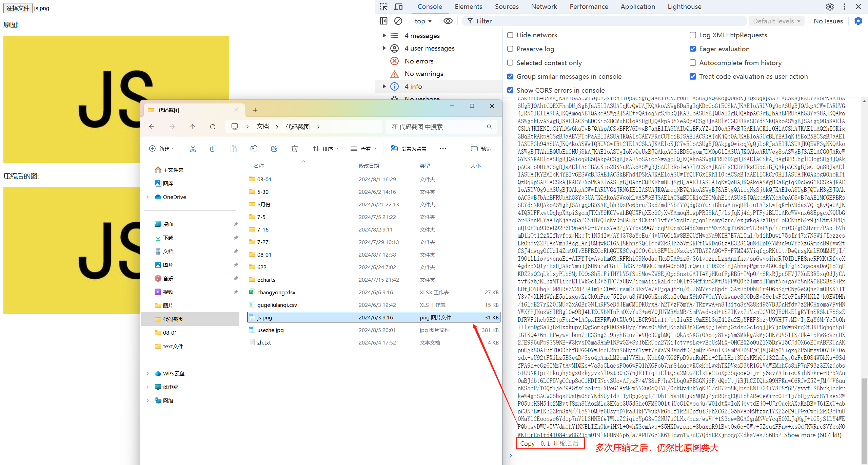Viewport: 868px width, 465px height.
Task: Click the Cut scissors icon in Explorer
Action: pyautogui.click(x=193, y=149)
